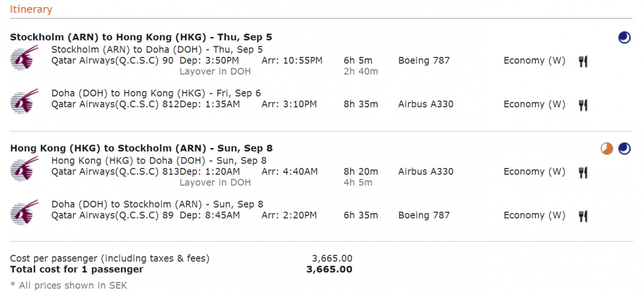644x291 pixels.
Task: Click the Qatar Airways logo for flight 90
Action: click(x=25, y=57)
